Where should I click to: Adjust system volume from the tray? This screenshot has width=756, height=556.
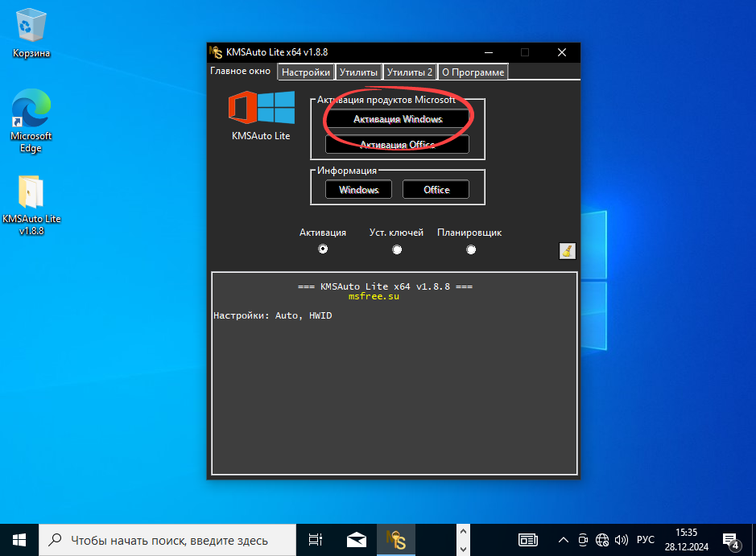622,539
